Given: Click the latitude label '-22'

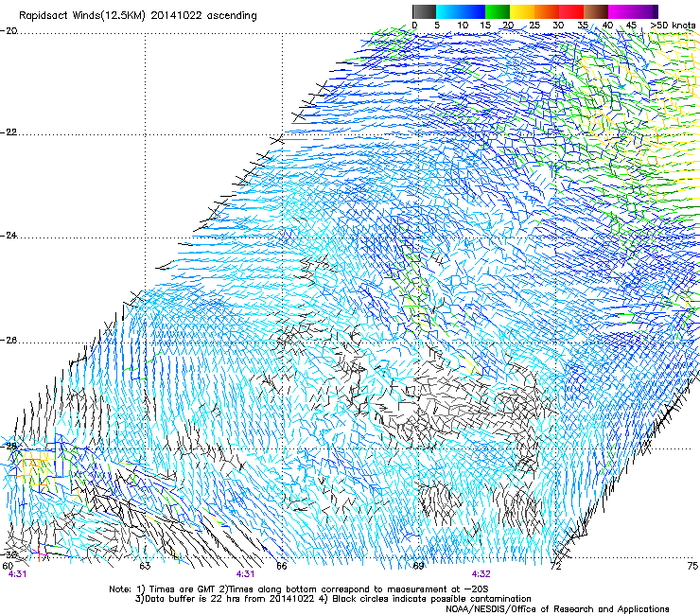Looking at the screenshot, I should tap(9, 132).
